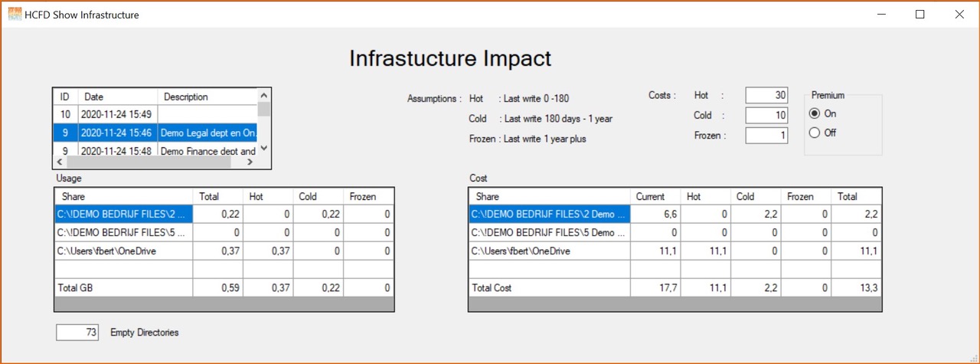Click the Hot cost input field

pos(766,95)
